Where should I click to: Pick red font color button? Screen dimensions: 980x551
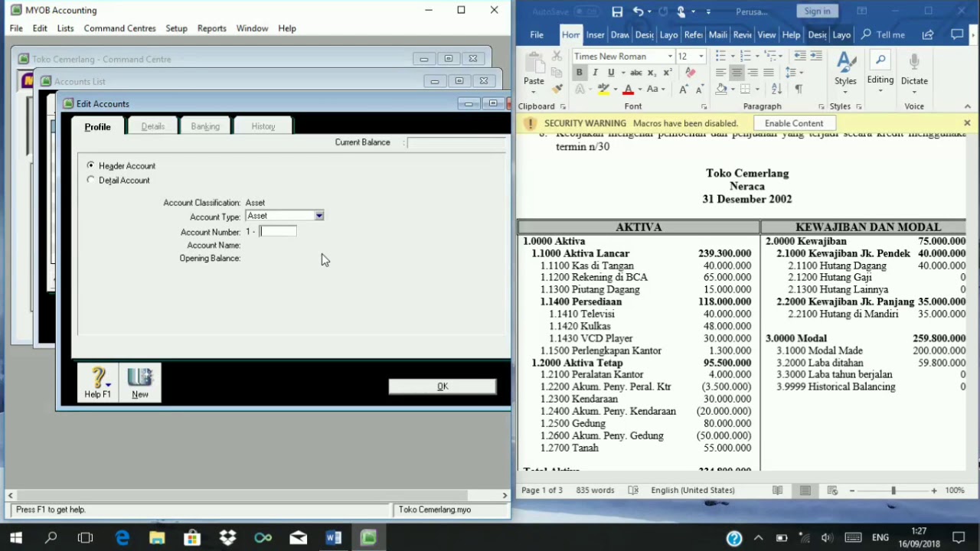[628, 89]
